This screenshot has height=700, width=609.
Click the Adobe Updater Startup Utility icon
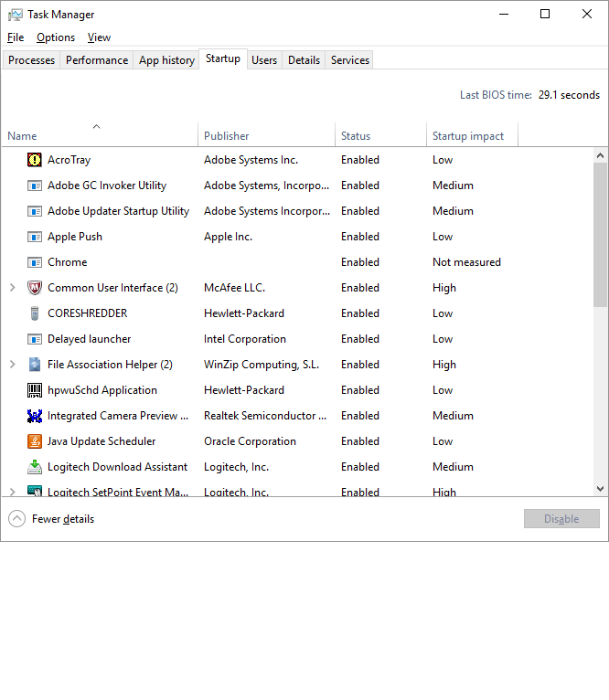35,211
